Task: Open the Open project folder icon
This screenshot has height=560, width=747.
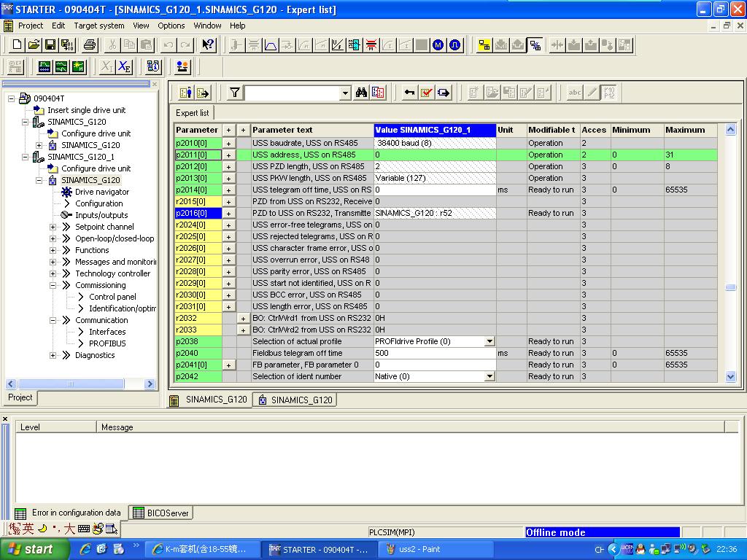Action: [34, 45]
